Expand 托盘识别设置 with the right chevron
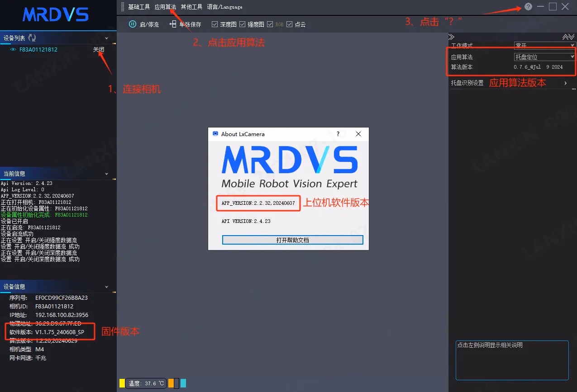Viewport: 577px width, 392px height. point(566,83)
